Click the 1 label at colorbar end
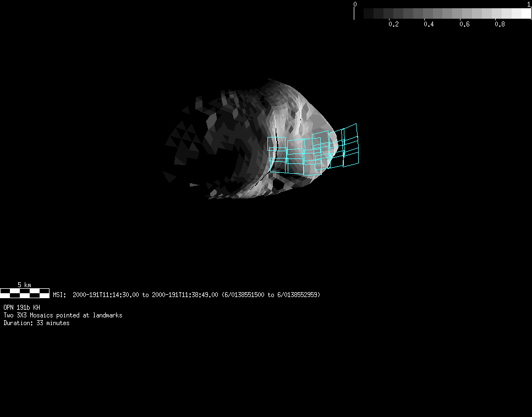 pyautogui.click(x=529, y=4)
